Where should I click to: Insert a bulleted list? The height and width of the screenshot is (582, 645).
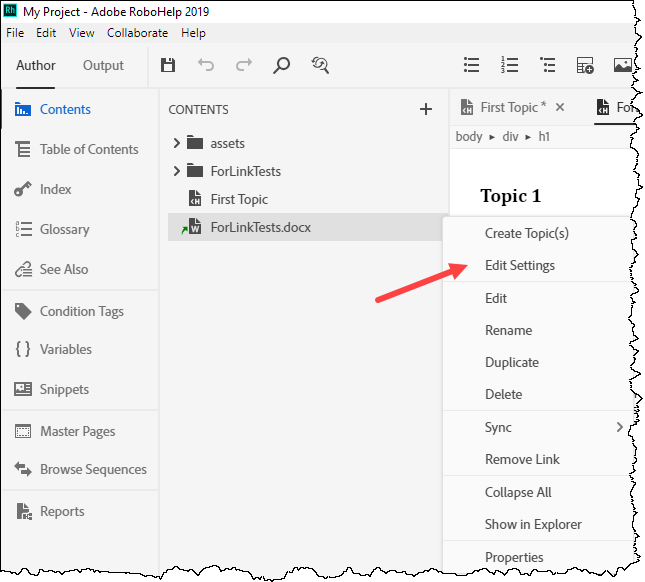pos(471,66)
